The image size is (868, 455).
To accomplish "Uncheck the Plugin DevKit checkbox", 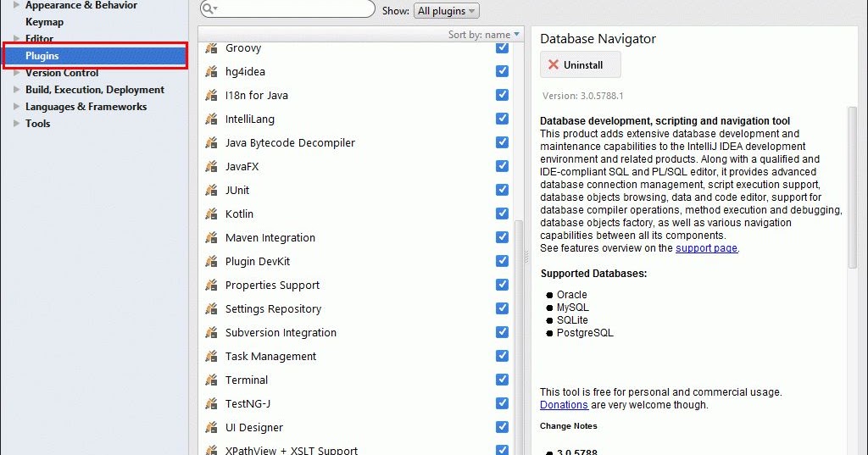I will click(502, 261).
